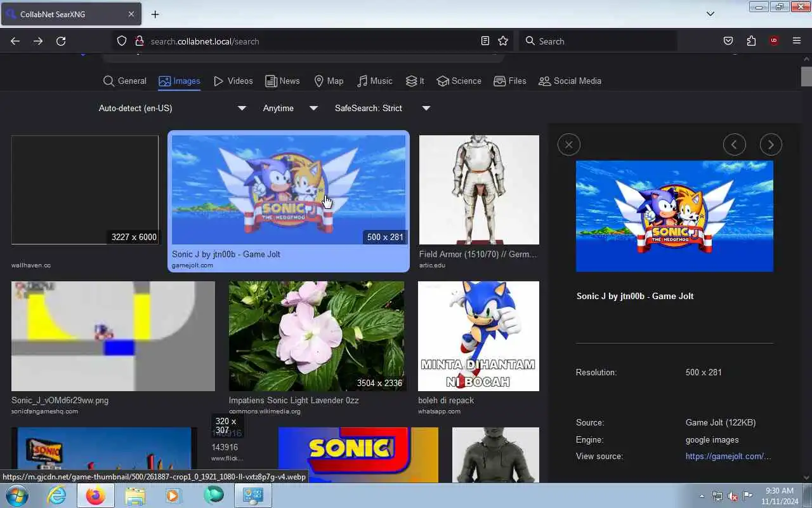Open the boleh di repack Sonic image
This screenshot has height=508, width=812.
pyautogui.click(x=478, y=337)
